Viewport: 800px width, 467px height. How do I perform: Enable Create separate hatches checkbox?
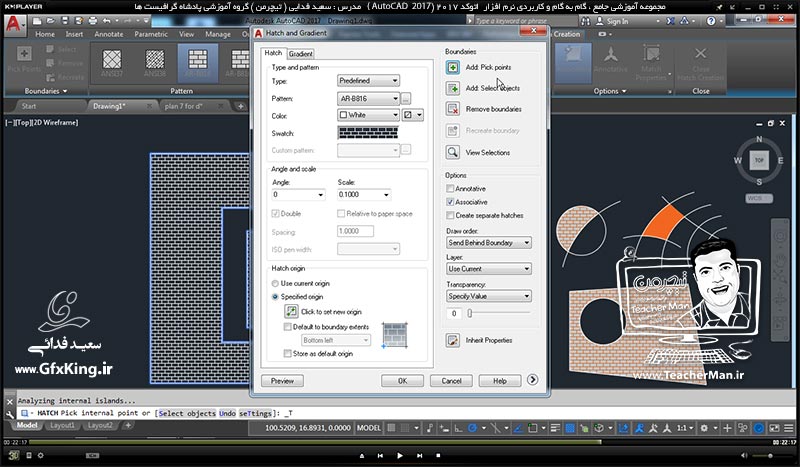point(450,215)
